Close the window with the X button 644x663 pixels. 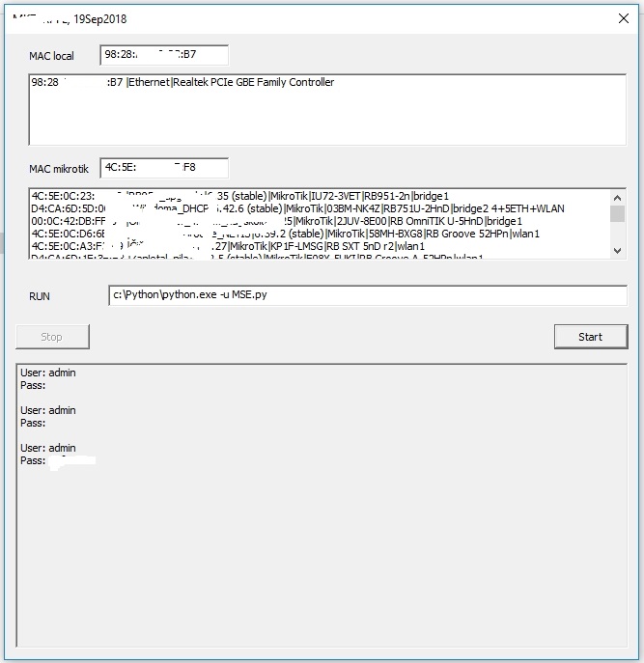(624, 18)
